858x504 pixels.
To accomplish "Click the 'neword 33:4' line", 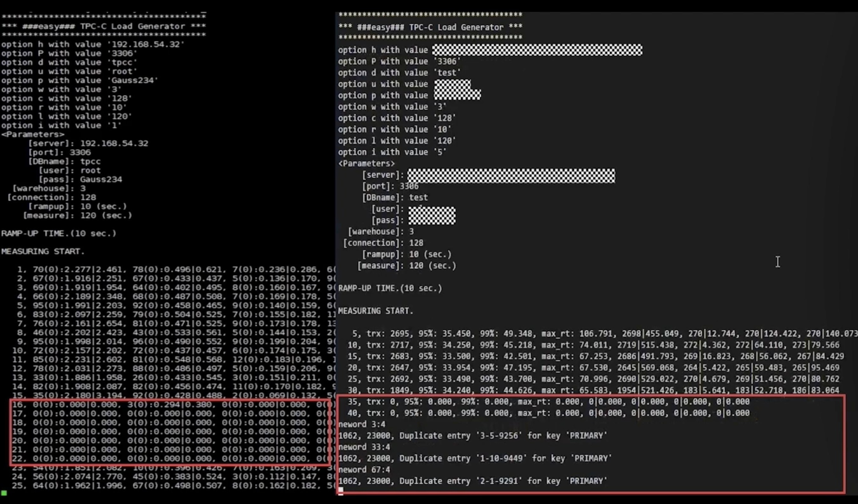I will (364, 447).
